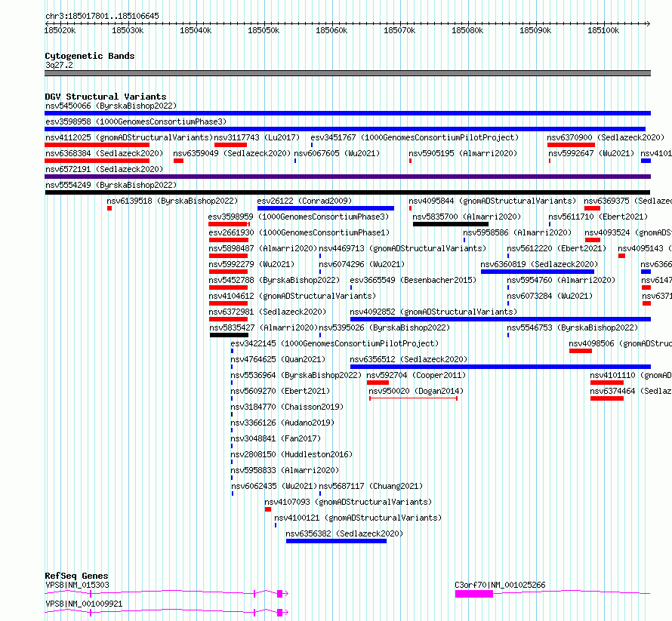The width and height of the screenshot is (672, 621).
Task: Click nsv4092852 gnomADStructuralVariants label
Action: click(433, 312)
